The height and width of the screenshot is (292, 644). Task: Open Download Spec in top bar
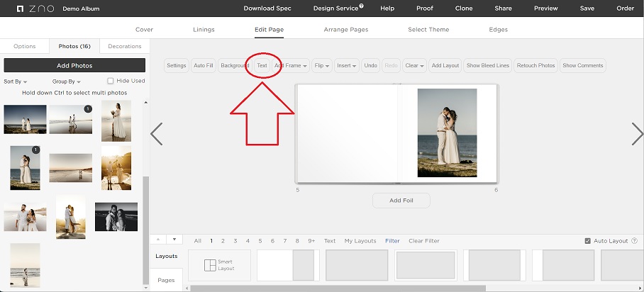pyautogui.click(x=267, y=9)
